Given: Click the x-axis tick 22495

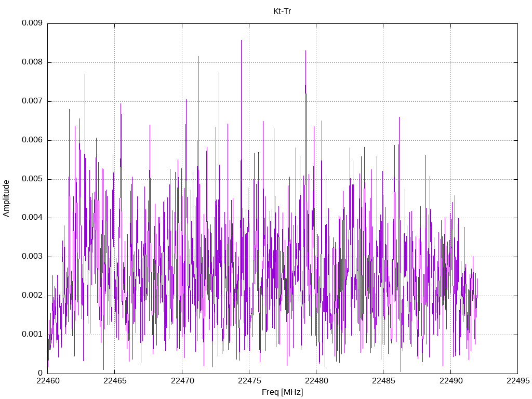Looking at the screenshot, I should point(518,381).
